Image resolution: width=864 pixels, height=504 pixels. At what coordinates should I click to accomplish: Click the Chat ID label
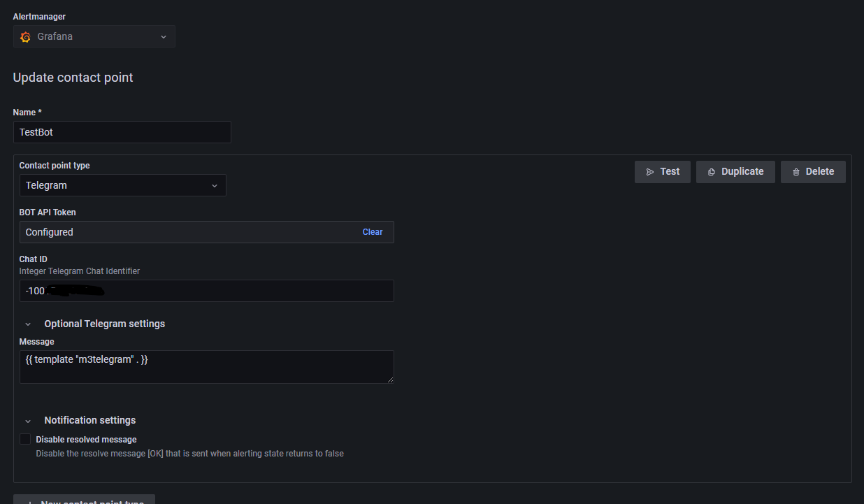(33, 259)
